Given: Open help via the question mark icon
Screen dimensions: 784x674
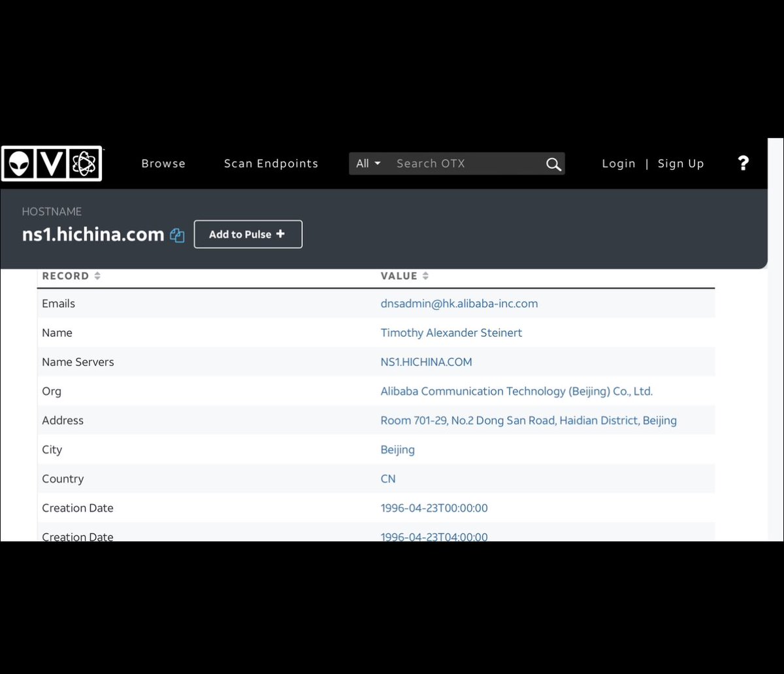Looking at the screenshot, I should pyautogui.click(x=743, y=163).
